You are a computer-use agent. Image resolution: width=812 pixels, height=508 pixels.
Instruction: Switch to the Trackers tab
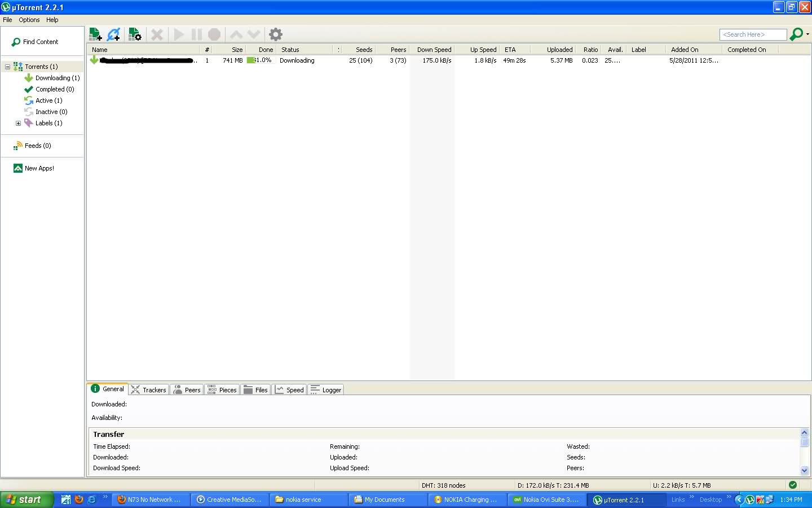[149, 390]
